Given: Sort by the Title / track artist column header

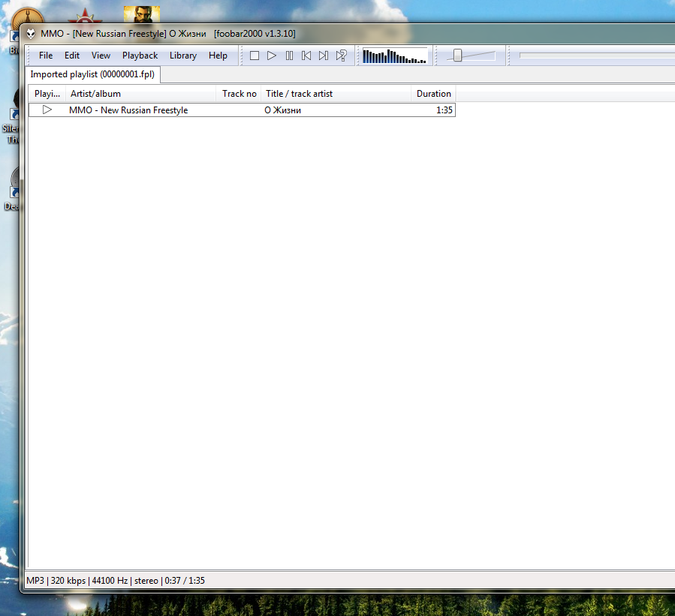Looking at the screenshot, I should point(336,94).
